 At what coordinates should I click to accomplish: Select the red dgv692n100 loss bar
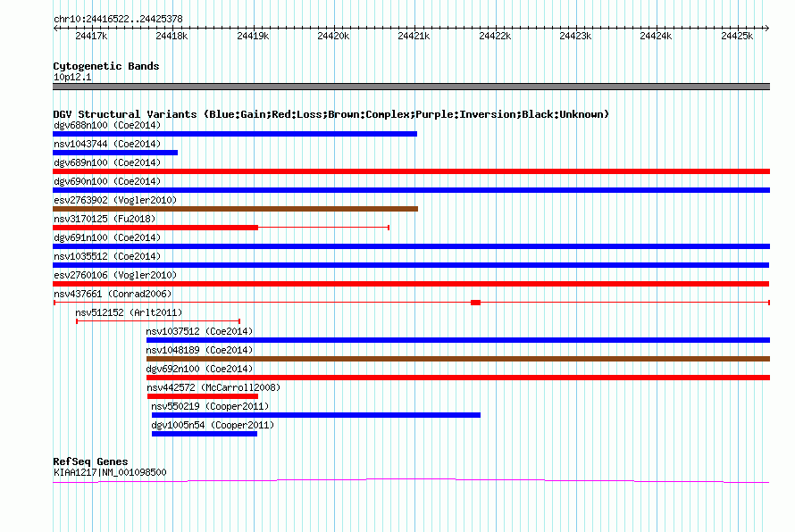(458, 378)
